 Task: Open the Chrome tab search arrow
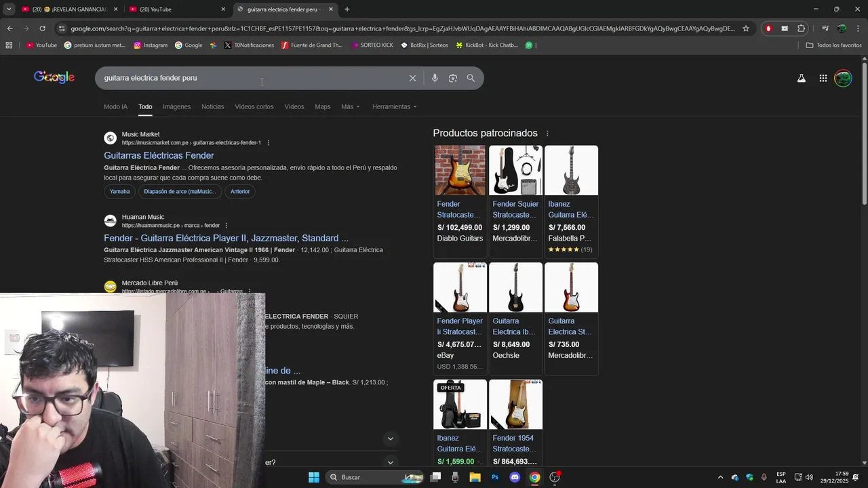pos(9,9)
